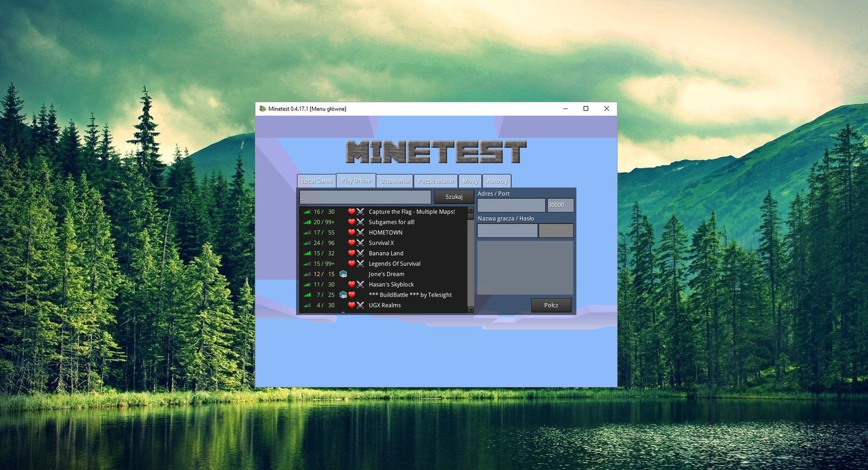868x470 pixels.
Task: Click the crossed swords icon beside UGX Realms
Action: pyautogui.click(x=360, y=305)
